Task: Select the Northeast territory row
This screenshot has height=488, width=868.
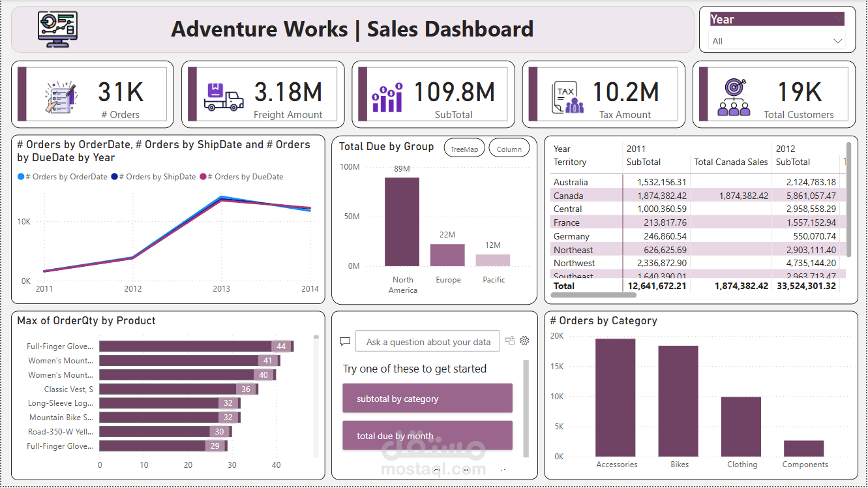Action: pos(698,250)
